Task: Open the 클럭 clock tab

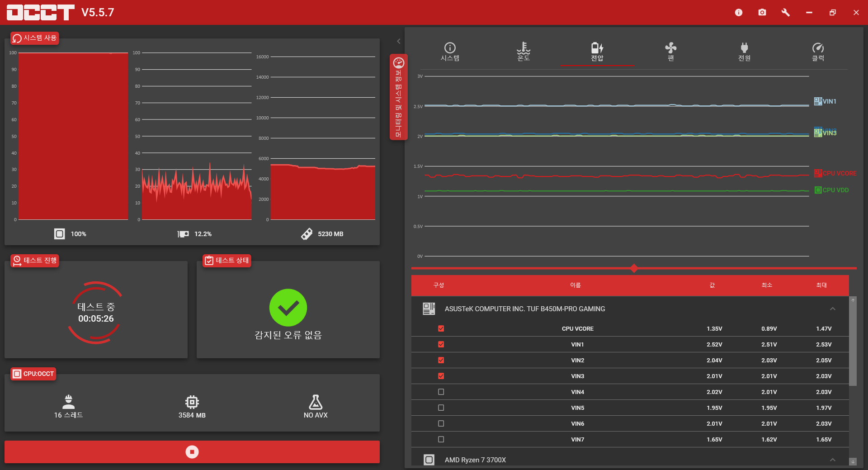Action: [818, 52]
